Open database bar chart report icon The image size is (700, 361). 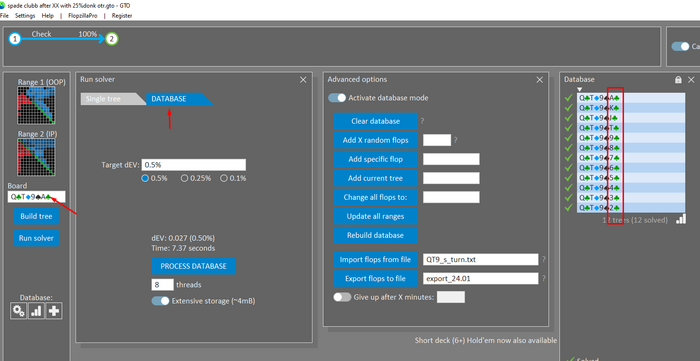coord(36,311)
